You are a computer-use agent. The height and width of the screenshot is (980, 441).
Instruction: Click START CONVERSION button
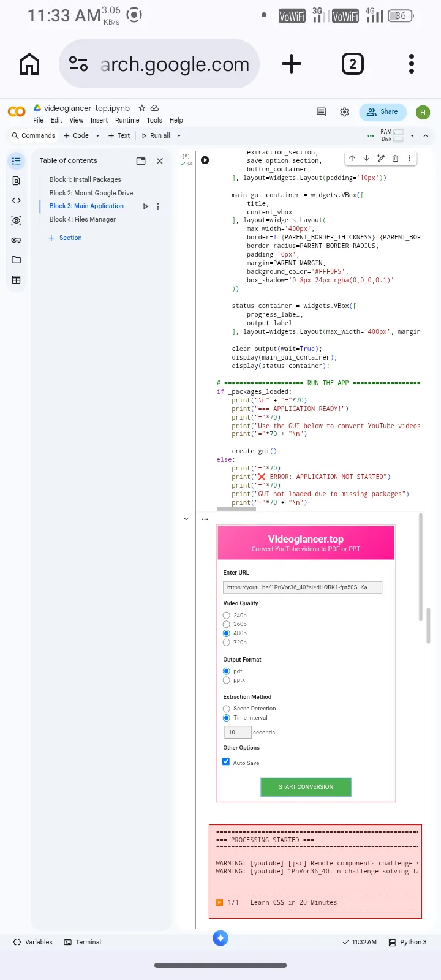pos(306,787)
